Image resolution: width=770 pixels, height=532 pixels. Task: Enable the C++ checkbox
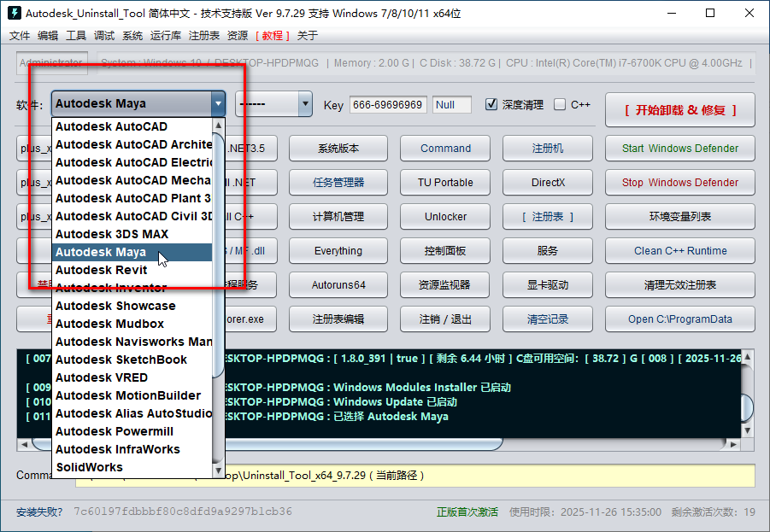point(559,104)
